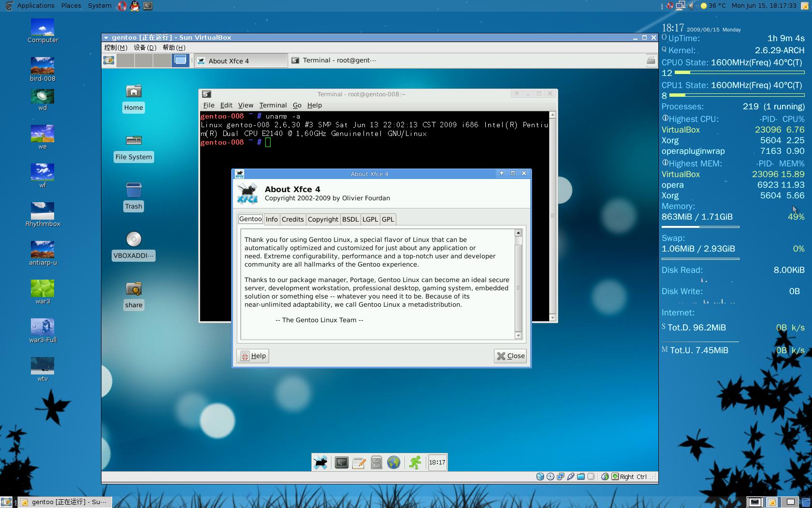The image size is (812, 508).
Task: Switch to the LGPL tab
Action: coord(370,219)
